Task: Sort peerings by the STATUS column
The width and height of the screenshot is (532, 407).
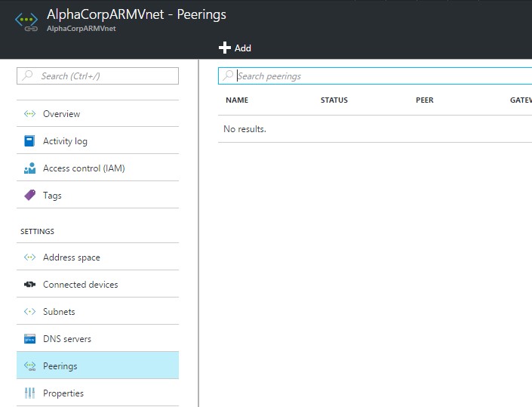Action: [334, 100]
